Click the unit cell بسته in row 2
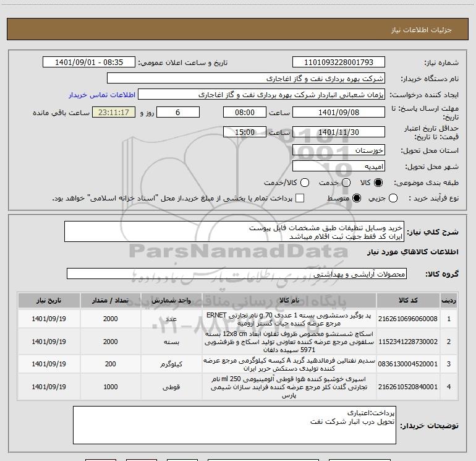The height and width of the screenshot is (461, 476). (171, 342)
